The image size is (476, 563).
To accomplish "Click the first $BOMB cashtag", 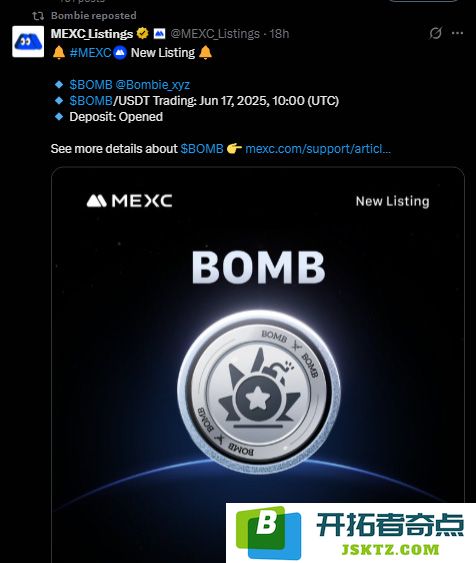I will click(x=91, y=85).
